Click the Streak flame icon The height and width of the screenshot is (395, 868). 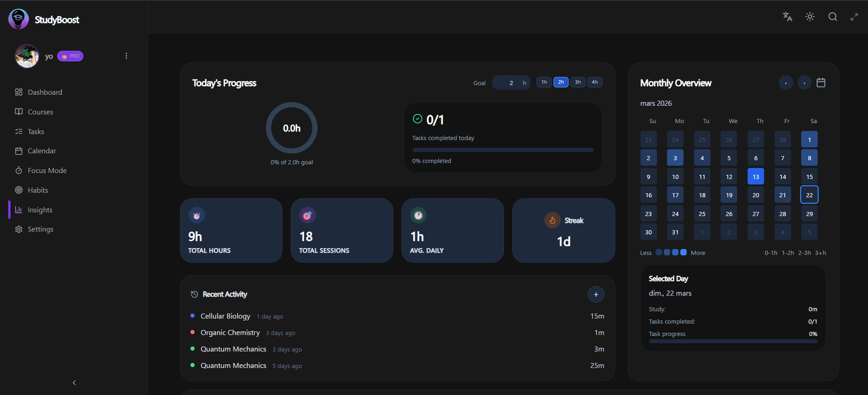552,220
